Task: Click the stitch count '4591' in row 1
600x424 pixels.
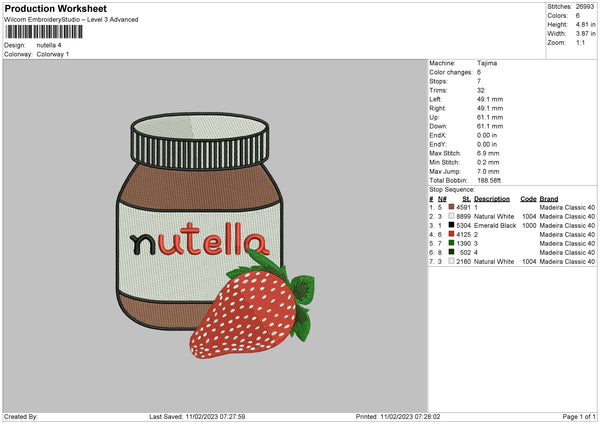Action: coord(463,207)
